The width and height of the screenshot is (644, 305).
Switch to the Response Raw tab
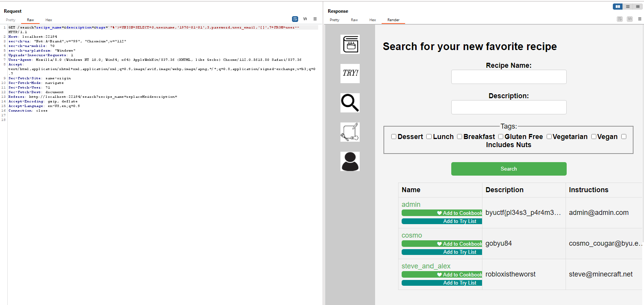[x=354, y=20]
